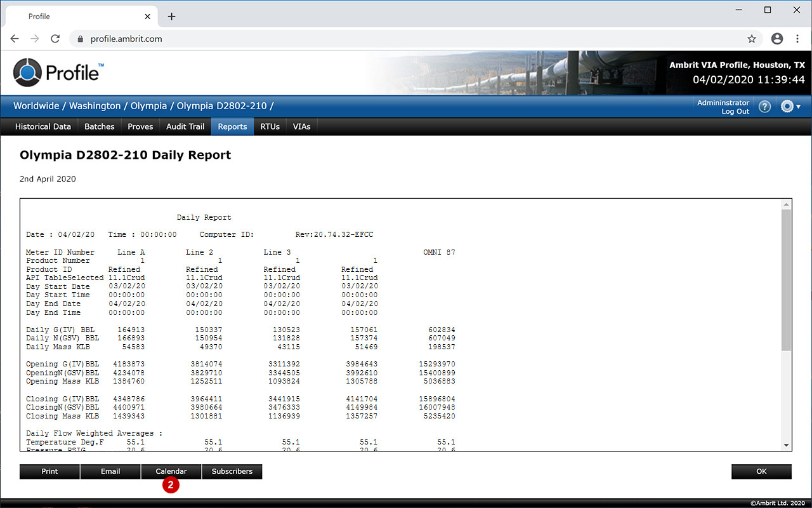Click the browser back arrow
Viewport: 812px width, 508px height.
15,39
